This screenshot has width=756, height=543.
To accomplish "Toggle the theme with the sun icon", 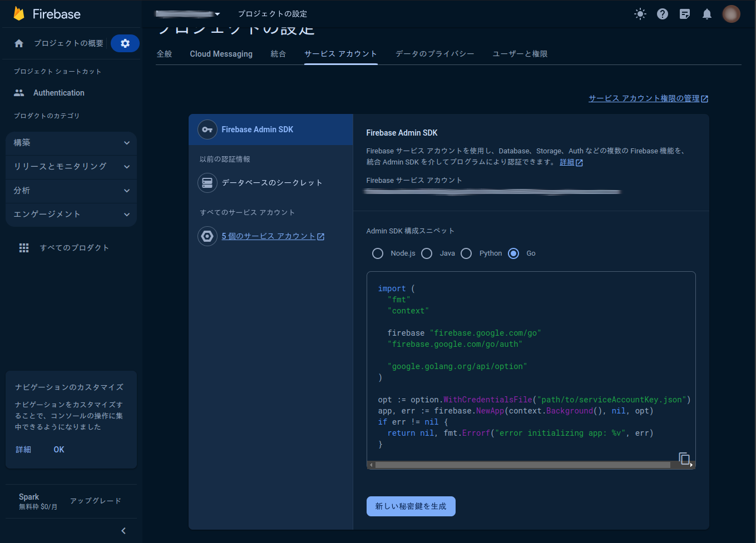I will 640,14.
